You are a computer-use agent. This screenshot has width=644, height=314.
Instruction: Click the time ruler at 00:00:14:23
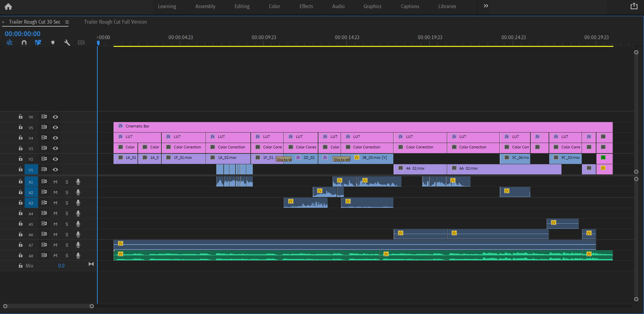[347, 37]
